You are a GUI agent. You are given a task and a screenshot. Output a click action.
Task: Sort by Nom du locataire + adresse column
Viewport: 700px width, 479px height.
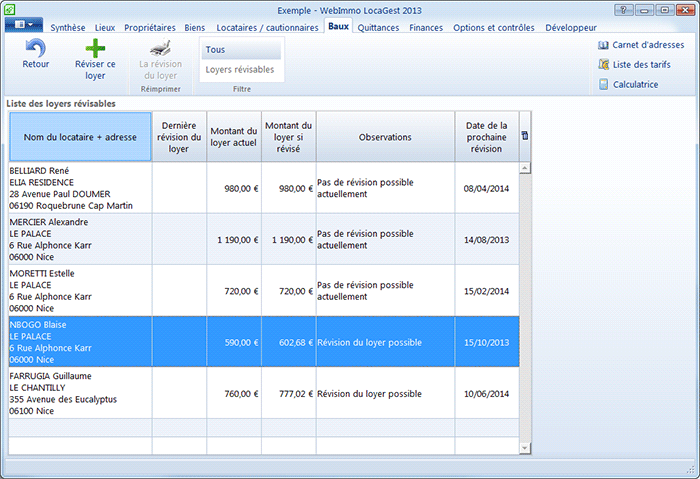click(80, 136)
